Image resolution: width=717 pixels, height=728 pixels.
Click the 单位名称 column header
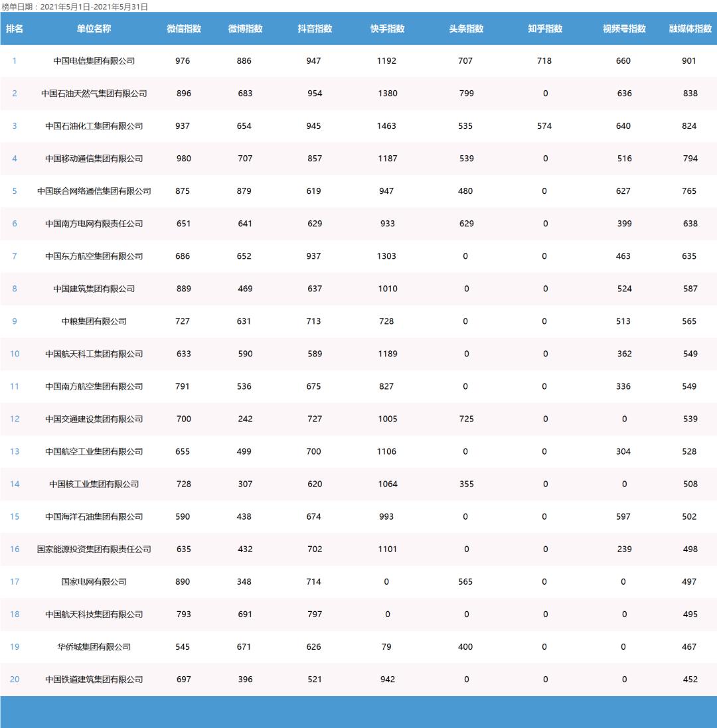(94, 29)
